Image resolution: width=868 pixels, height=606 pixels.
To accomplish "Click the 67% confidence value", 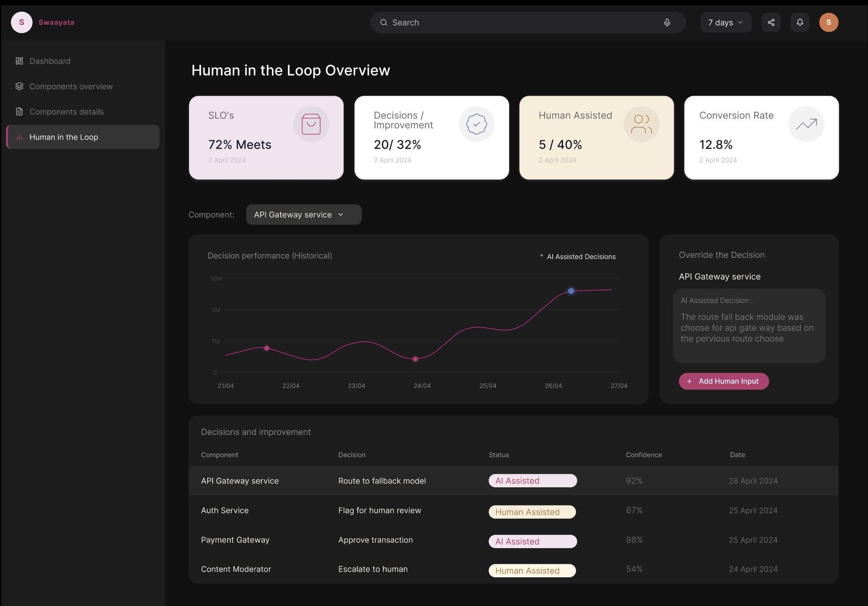I will [x=634, y=510].
